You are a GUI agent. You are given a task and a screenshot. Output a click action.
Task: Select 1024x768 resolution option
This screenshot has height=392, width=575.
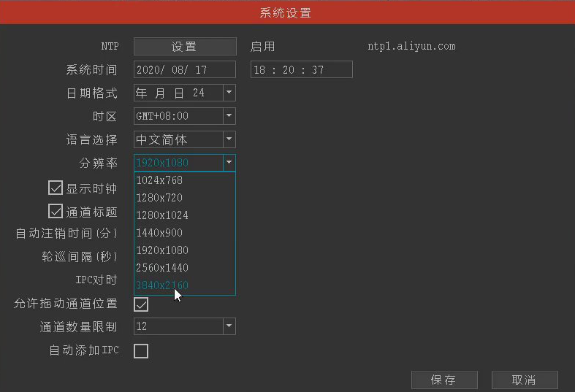159,180
